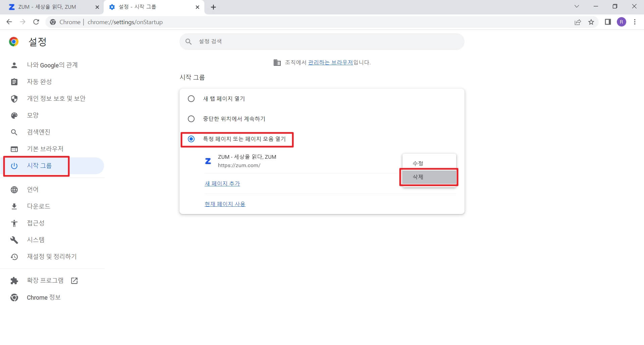Select the 다운로드 download icon
Viewport: 644px width, 345px height.
click(14, 206)
